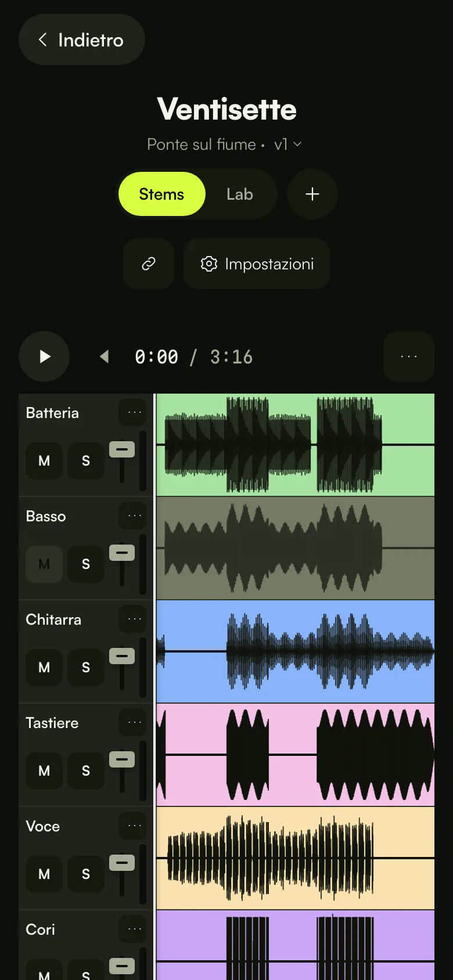Mute the Tastiere track
This screenshot has width=453, height=980.
44,771
